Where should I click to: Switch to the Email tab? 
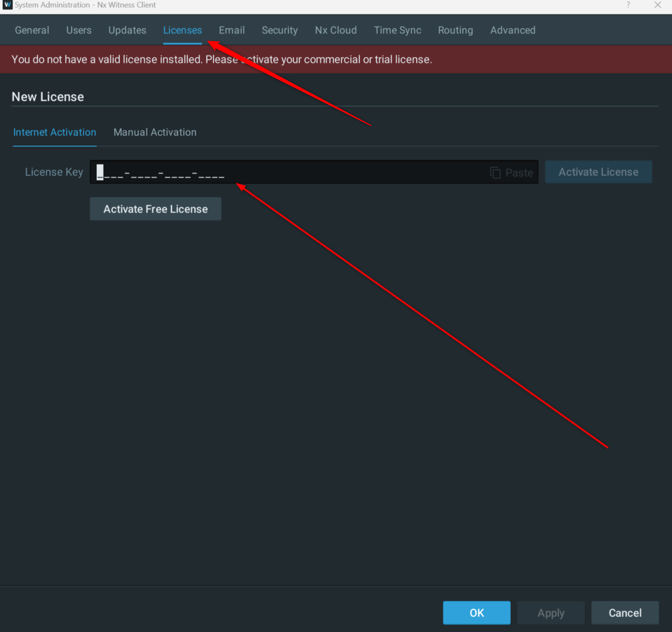point(232,30)
